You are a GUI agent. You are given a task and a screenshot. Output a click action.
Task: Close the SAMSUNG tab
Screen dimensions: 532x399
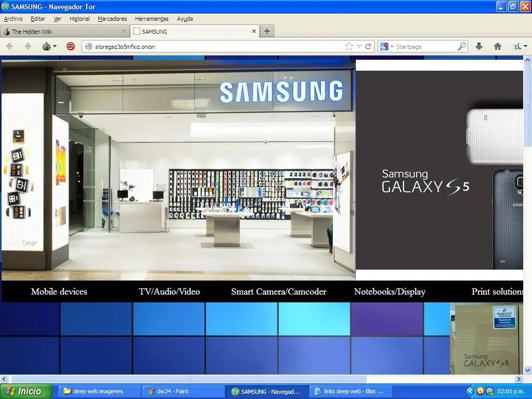(x=254, y=31)
